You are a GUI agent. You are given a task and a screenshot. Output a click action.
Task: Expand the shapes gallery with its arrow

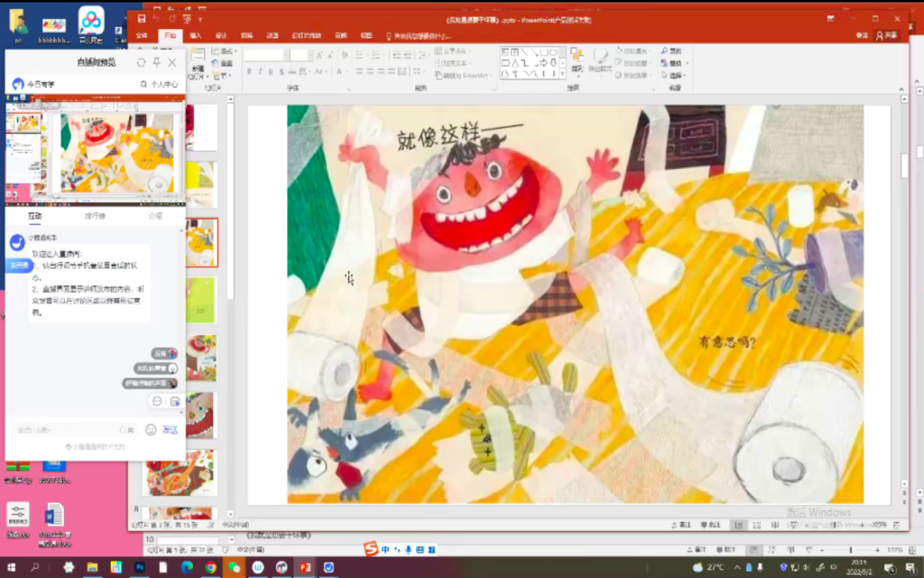562,73
